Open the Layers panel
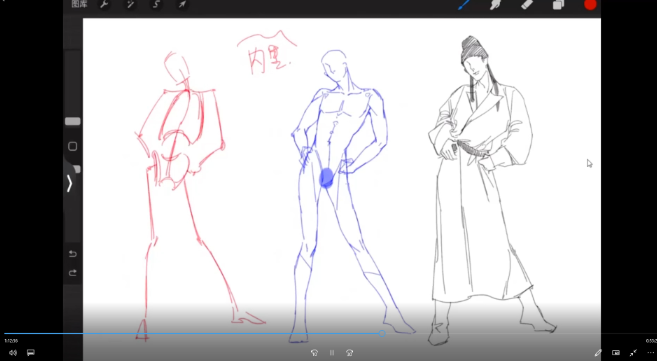The width and height of the screenshot is (657, 361). click(x=558, y=5)
